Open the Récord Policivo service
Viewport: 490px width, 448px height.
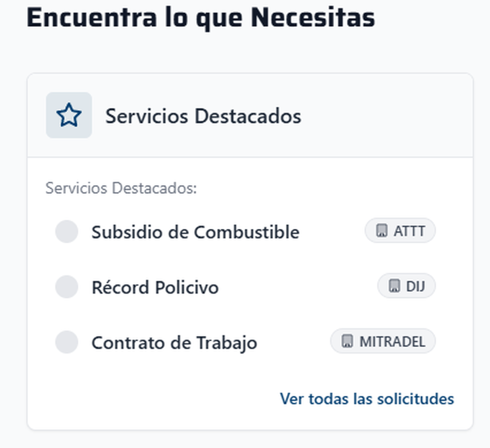(155, 287)
